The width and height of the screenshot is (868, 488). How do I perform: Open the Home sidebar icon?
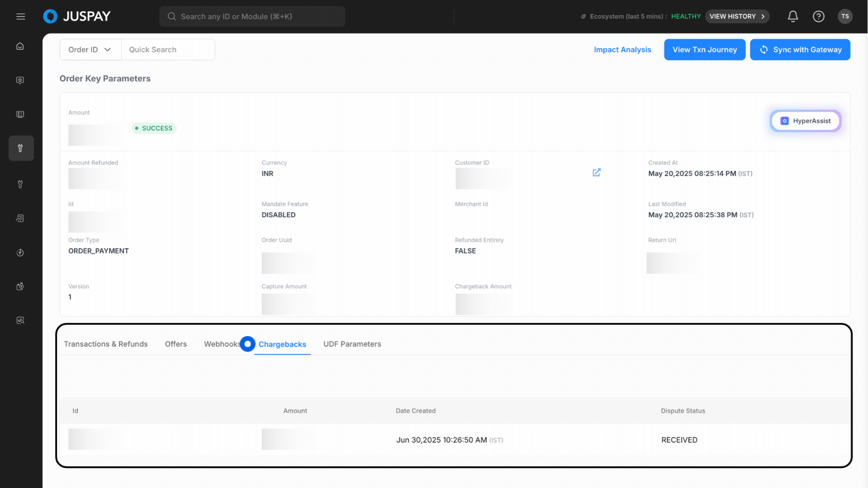click(x=20, y=46)
